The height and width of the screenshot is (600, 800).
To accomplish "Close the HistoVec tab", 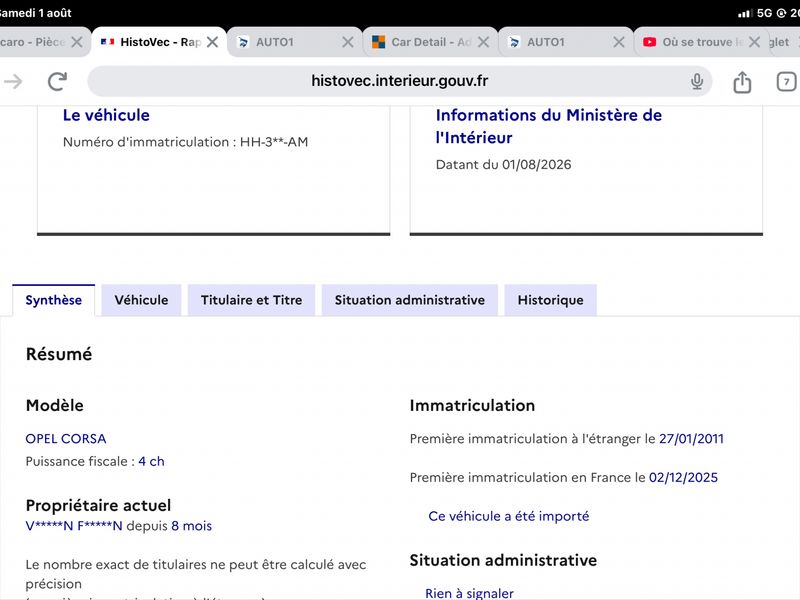I will (213, 42).
